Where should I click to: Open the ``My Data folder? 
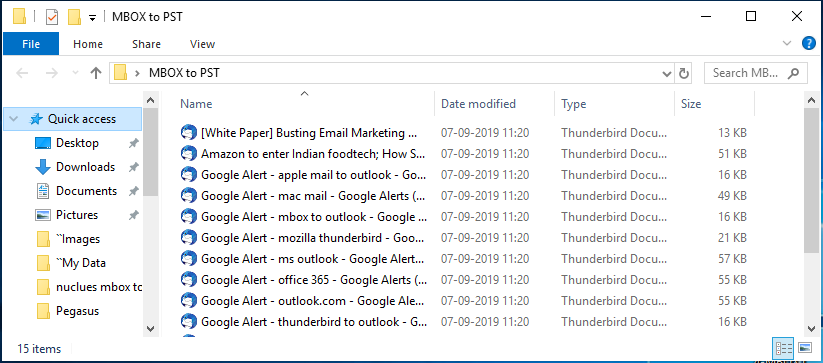[x=81, y=263]
